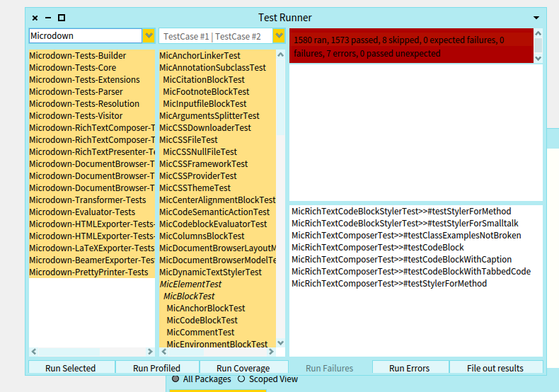Minimize the Test Runner window
The image size is (559, 392).
(x=48, y=18)
